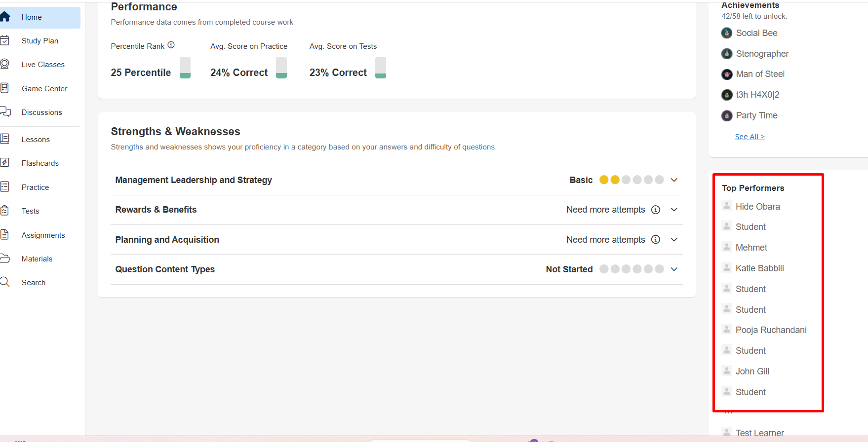This screenshot has width=868, height=442.
Task: Click the Party Time achievement badge
Action: (x=727, y=115)
